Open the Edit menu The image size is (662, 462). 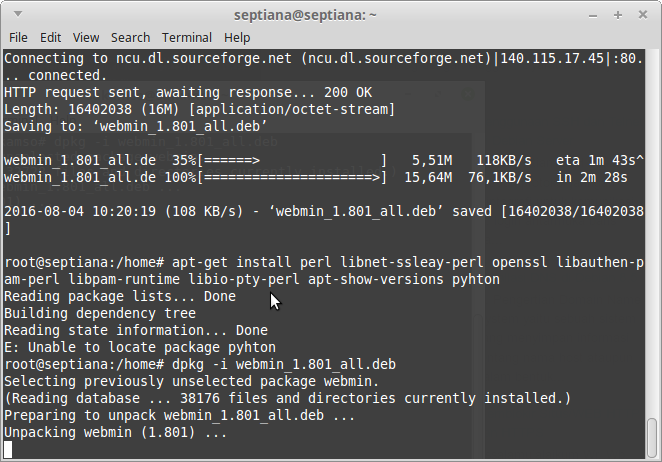(x=50, y=37)
